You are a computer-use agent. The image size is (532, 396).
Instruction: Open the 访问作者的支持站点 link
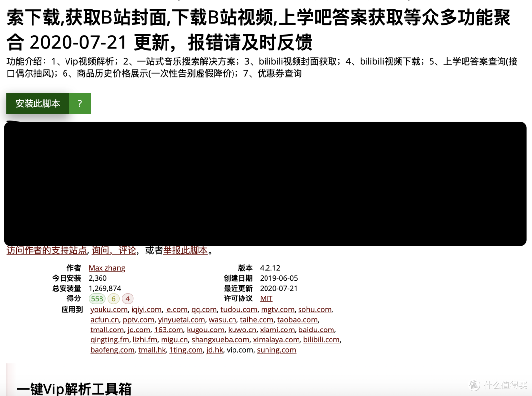(47, 250)
